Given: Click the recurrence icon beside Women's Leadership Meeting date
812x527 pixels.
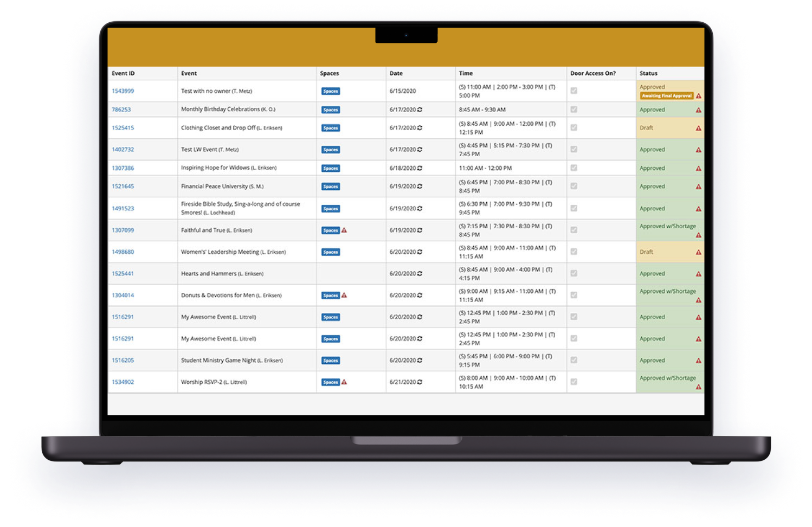Looking at the screenshot, I should (x=420, y=252).
